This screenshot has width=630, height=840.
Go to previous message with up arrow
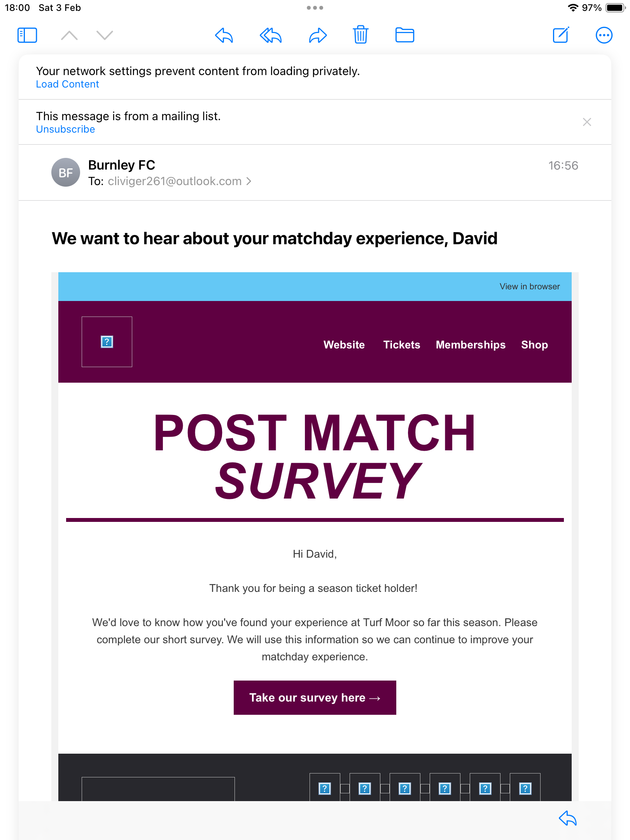[x=69, y=35]
